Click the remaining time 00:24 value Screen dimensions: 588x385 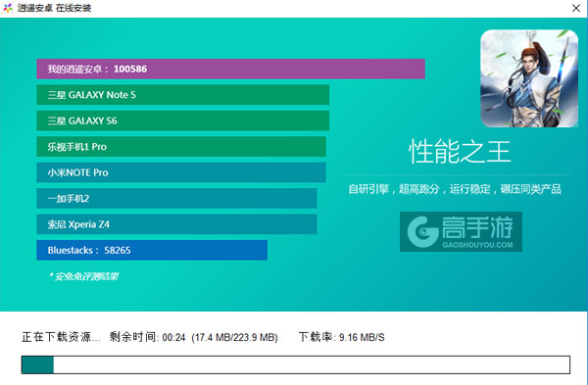pyautogui.click(x=173, y=337)
